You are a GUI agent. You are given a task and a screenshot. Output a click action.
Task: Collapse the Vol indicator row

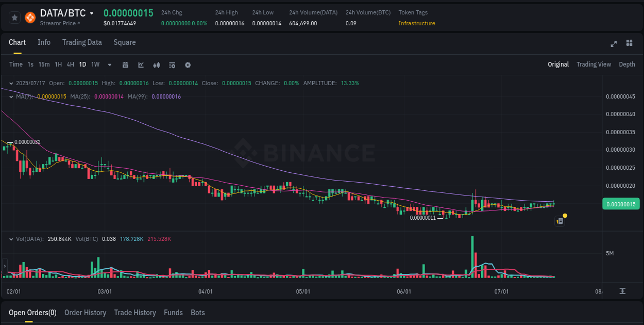(x=11, y=239)
